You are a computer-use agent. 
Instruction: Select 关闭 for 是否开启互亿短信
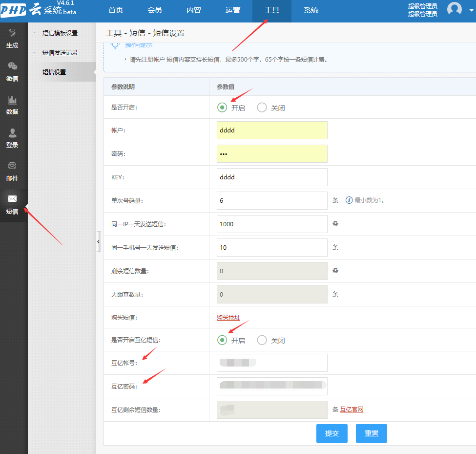tap(262, 340)
